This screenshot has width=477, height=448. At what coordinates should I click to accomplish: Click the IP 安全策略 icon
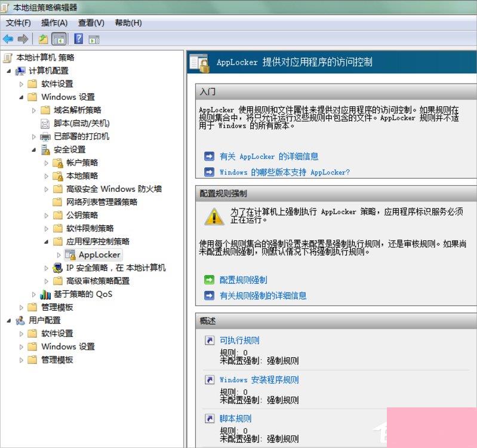tap(58, 268)
